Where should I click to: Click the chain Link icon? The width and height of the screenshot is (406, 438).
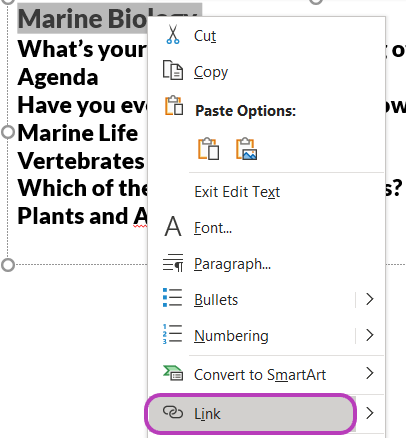pyautogui.click(x=173, y=413)
